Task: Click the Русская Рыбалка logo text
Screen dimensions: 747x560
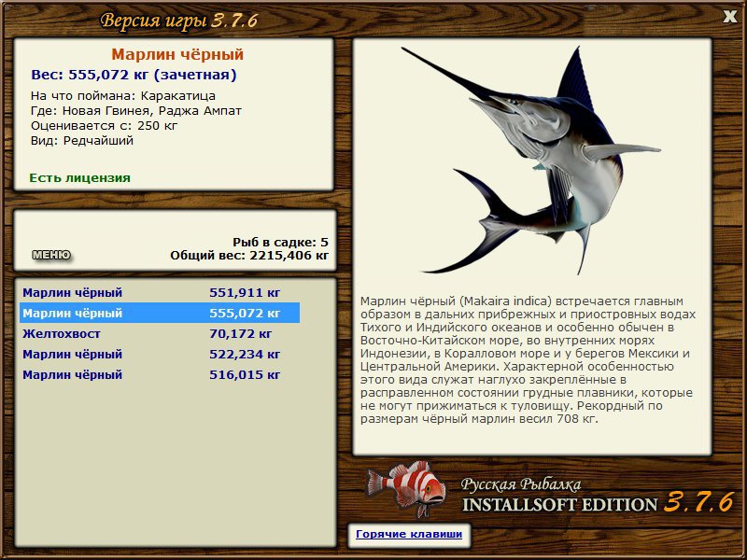Action: pos(521,484)
